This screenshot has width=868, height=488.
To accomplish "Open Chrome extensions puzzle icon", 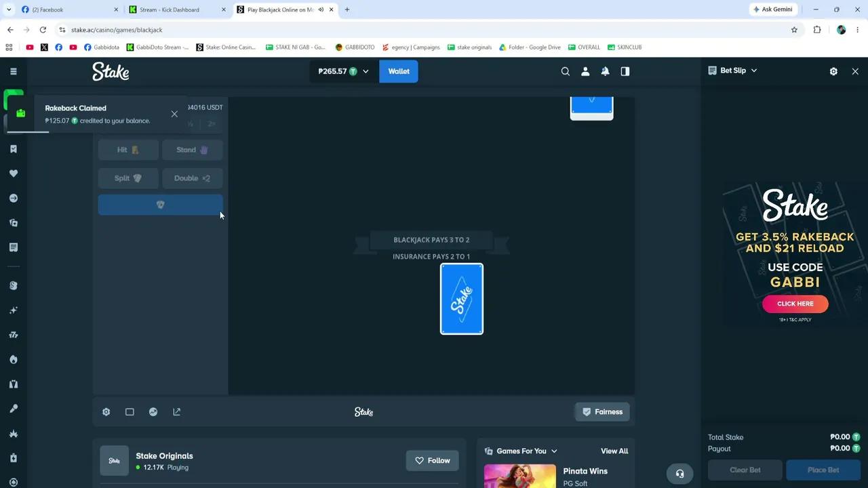I will point(817,30).
